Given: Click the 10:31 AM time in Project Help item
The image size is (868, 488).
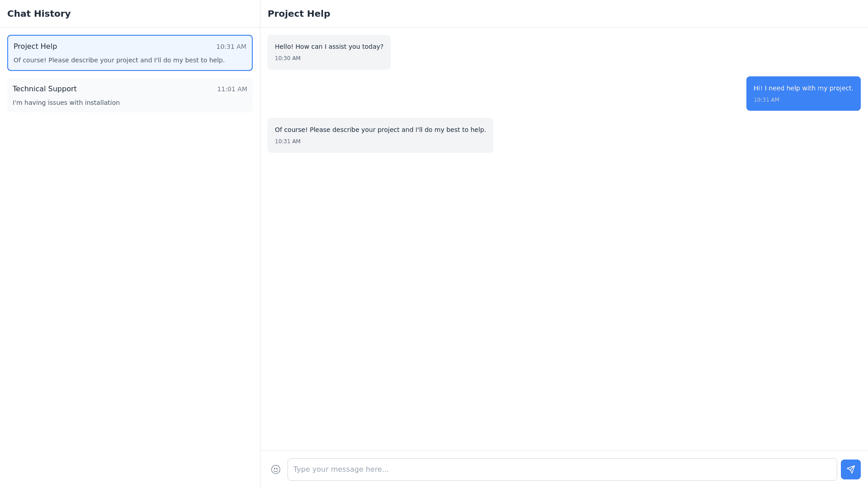Looking at the screenshot, I should click(231, 47).
